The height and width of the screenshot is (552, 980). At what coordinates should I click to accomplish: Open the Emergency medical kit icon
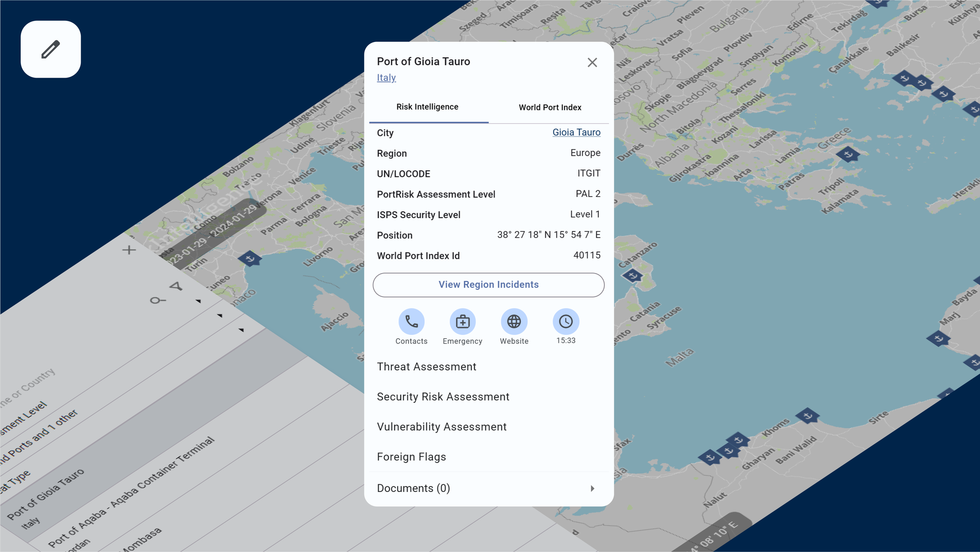coord(463,322)
